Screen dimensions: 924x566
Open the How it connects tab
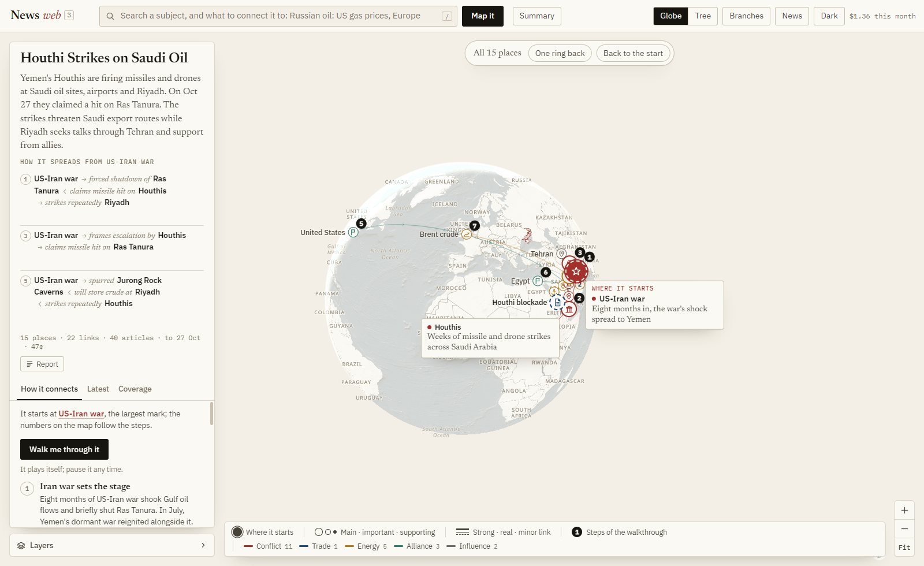[x=49, y=389]
